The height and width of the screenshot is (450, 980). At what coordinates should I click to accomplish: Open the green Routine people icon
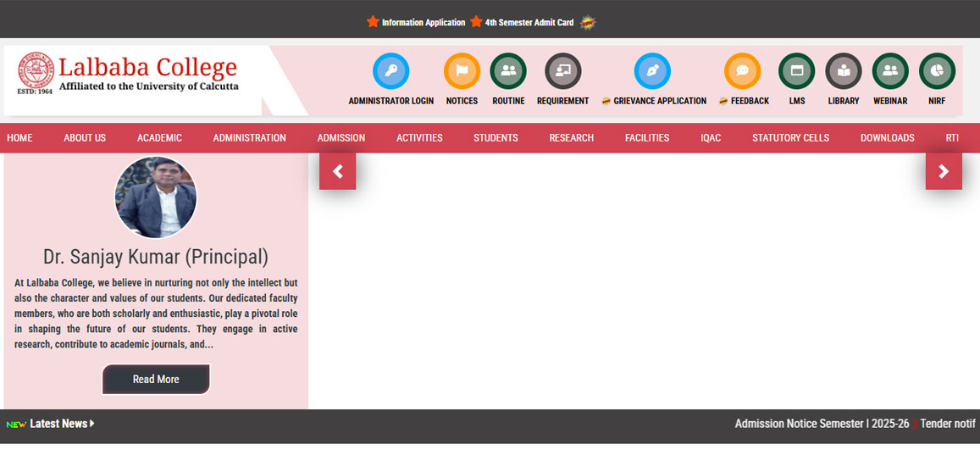508,70
